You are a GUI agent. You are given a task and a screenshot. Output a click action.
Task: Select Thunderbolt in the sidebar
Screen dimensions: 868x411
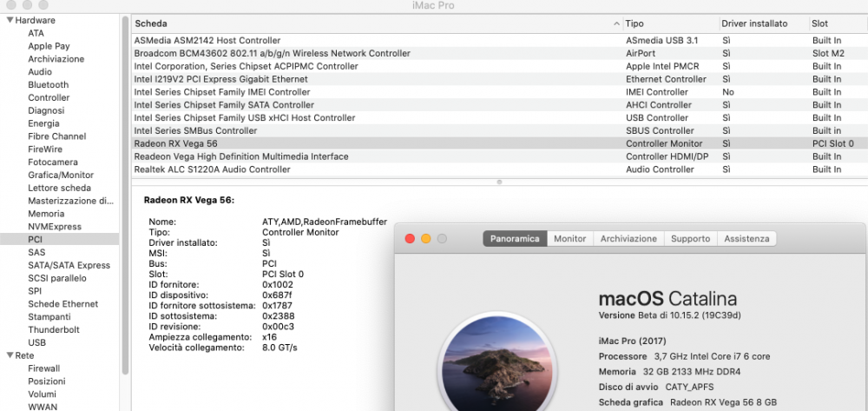pyautogui.click(x=54, y=329)
